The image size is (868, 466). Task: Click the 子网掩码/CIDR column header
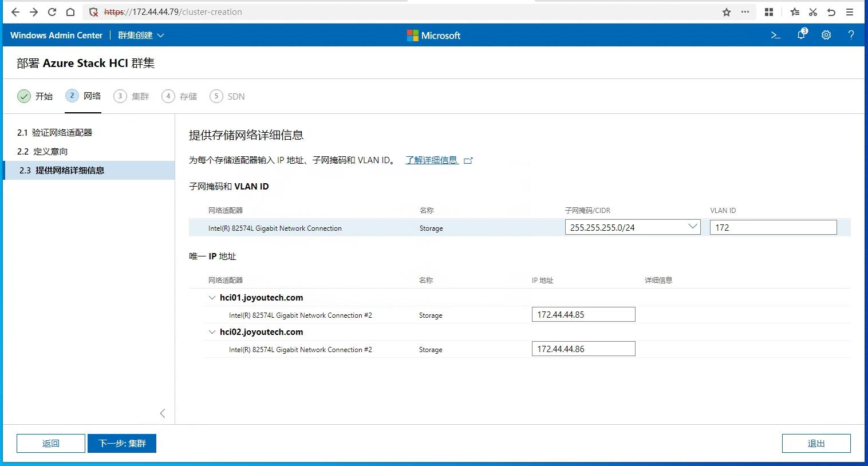(587, 211)
